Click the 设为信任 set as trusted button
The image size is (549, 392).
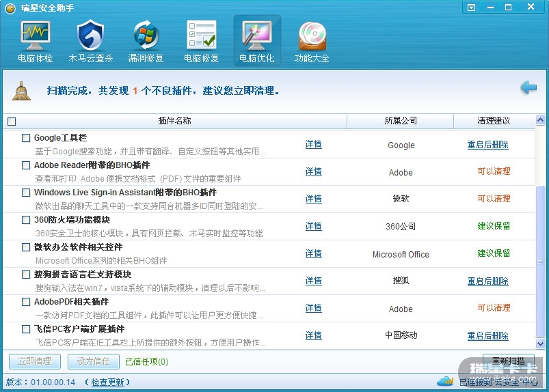pyautogui.click(x=94, y=361)
